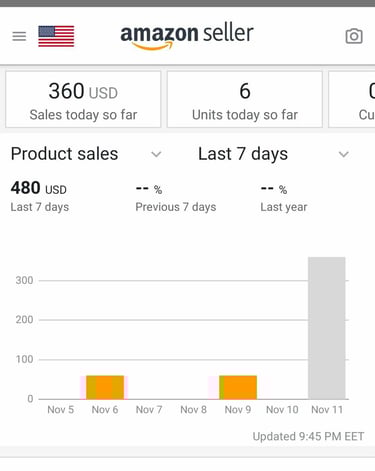The height and width of the screenshot is (471, 375).
Task: Open the hamburger navigation menu
Action: (x=19, y=36)
